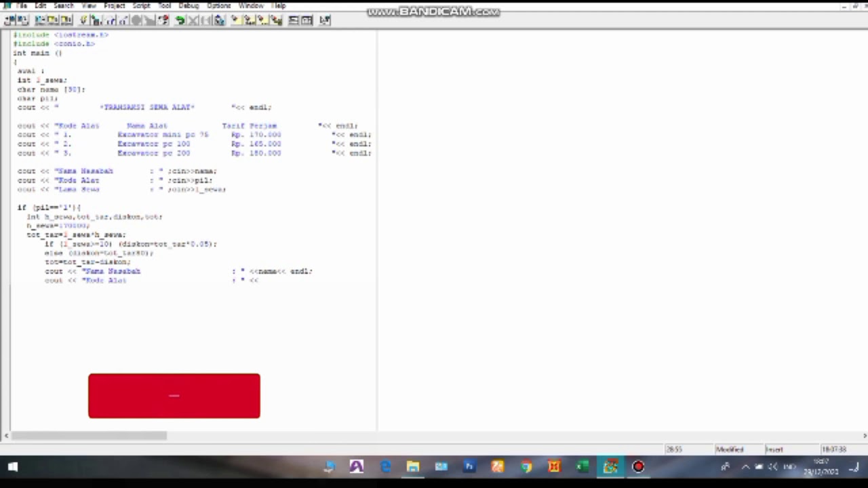Open File Explorer from the taskbar
868x488 pixels.
tap(413, 466)
